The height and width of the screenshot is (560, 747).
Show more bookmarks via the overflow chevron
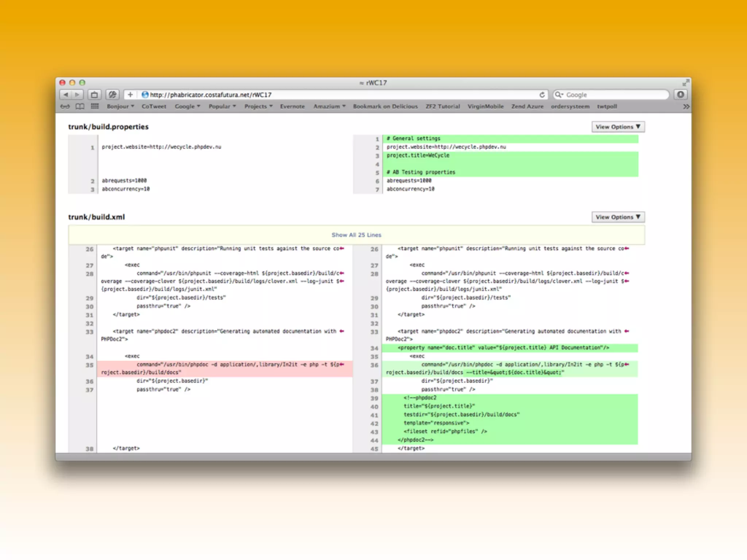coord(686,106)
